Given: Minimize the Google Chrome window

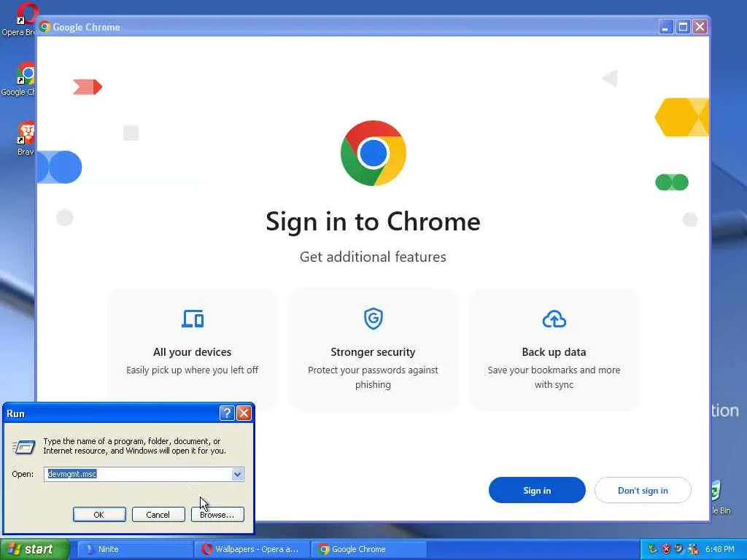Looking at the screenshot, I should tap(665, 27).
